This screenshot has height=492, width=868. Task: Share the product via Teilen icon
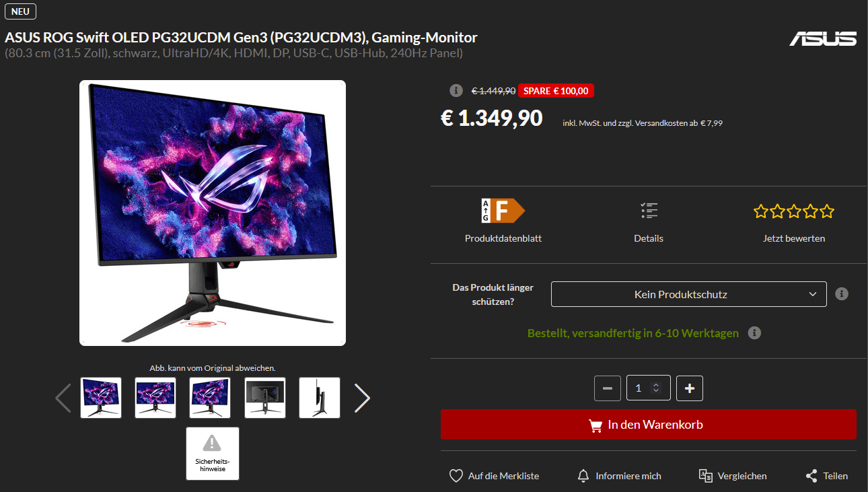click(x=811, y=476)
